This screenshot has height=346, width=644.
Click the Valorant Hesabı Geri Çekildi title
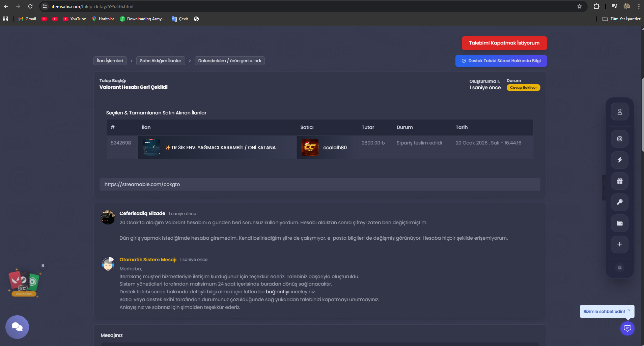click(134, 87)
